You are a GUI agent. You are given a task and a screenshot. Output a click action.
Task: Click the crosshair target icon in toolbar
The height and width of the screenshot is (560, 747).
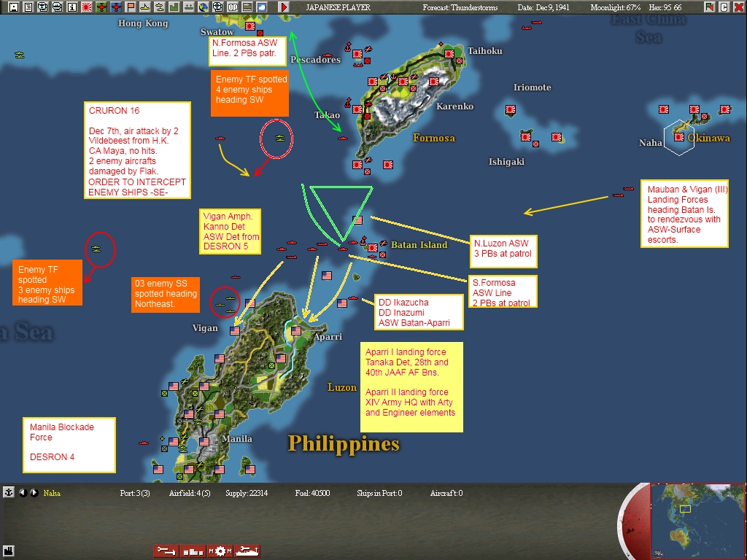pos(217,7)
